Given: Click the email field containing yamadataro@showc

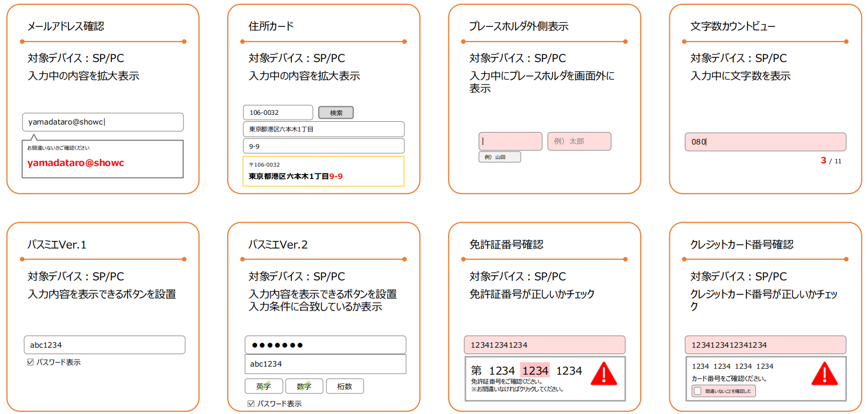Looking at the screenshot, I should pyautogui.click(x=103, y=122).
